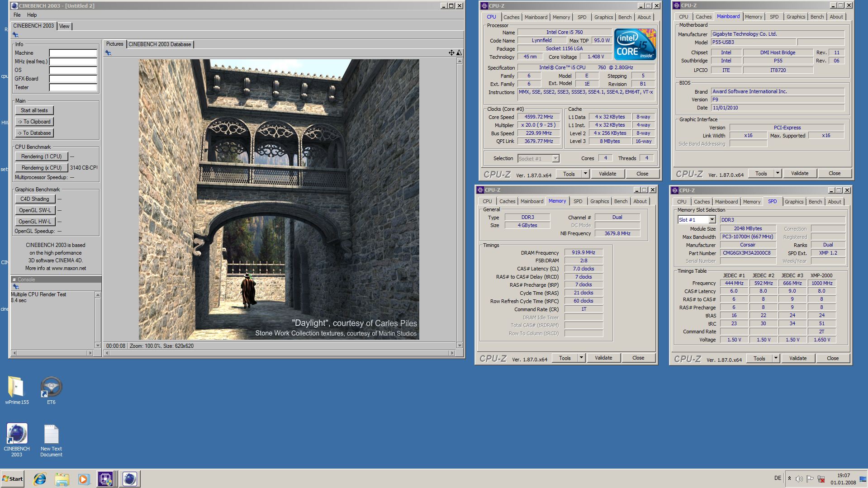
Task: Open Graphics tab in Mainboard window
Action: click(x=796, y=17)
